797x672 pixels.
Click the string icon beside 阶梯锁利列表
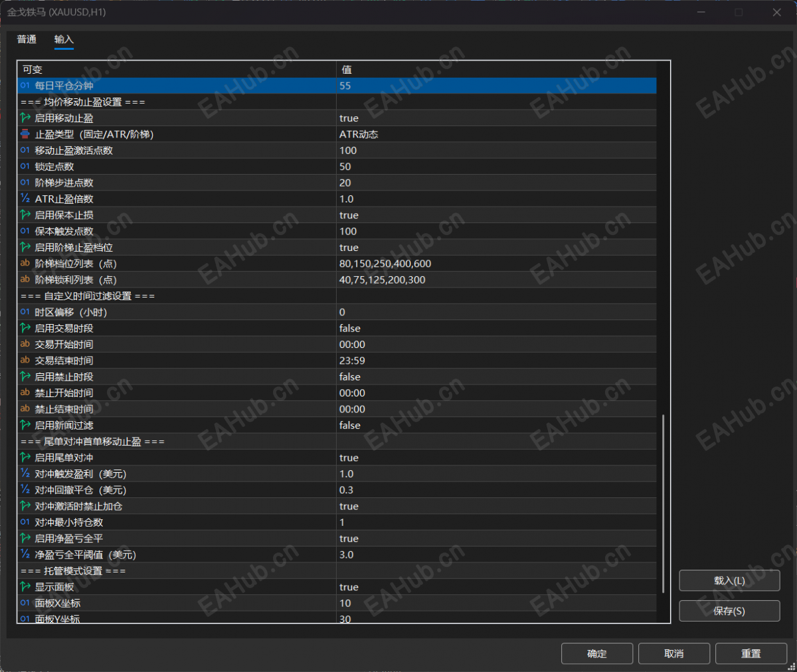[25, 280]
